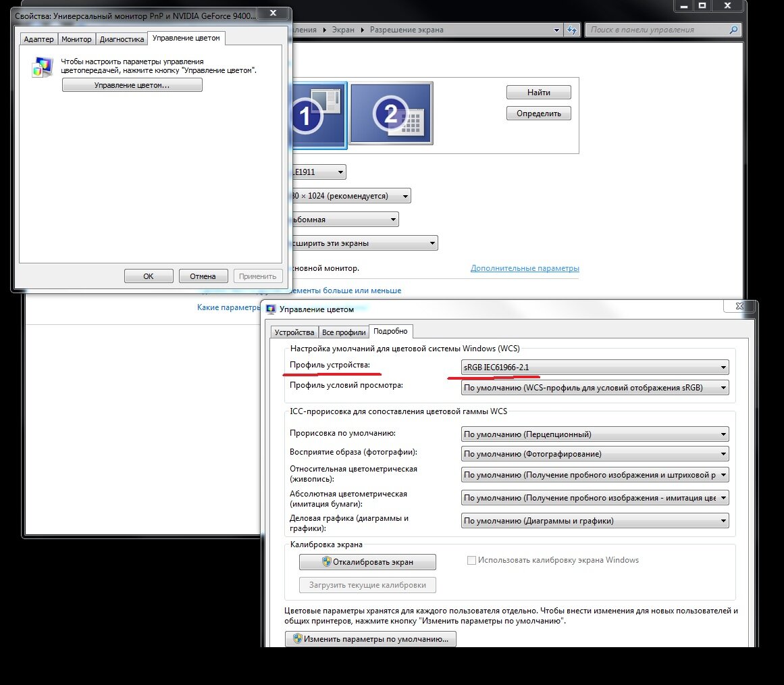Open the Адаптер tab
This screenshot has height=685, width=784.
click(x=38, y=39)
